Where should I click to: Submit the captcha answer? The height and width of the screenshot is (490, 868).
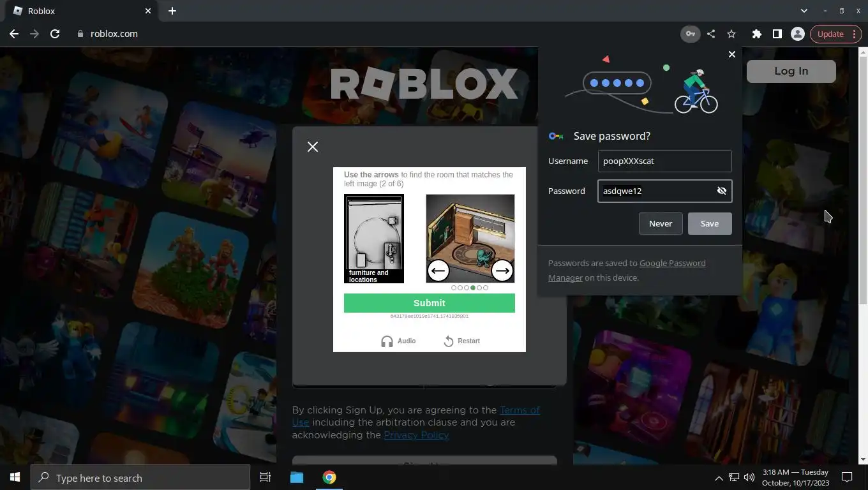(x=430, y=303)
